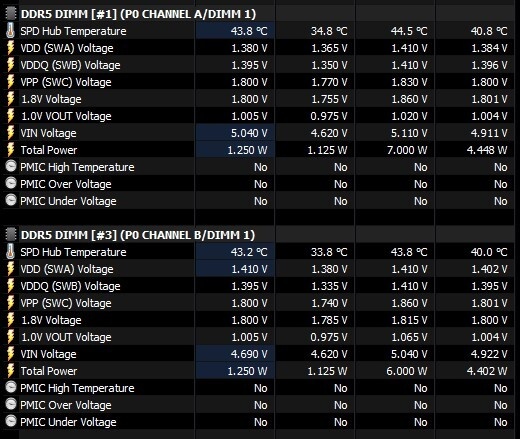Select the DDR5 DIMM [#1] (P0 CHANNEL A/DIMM 1) header
This screenshot has height=439, width=520.
pyautogui.click(x=138, y=14)
